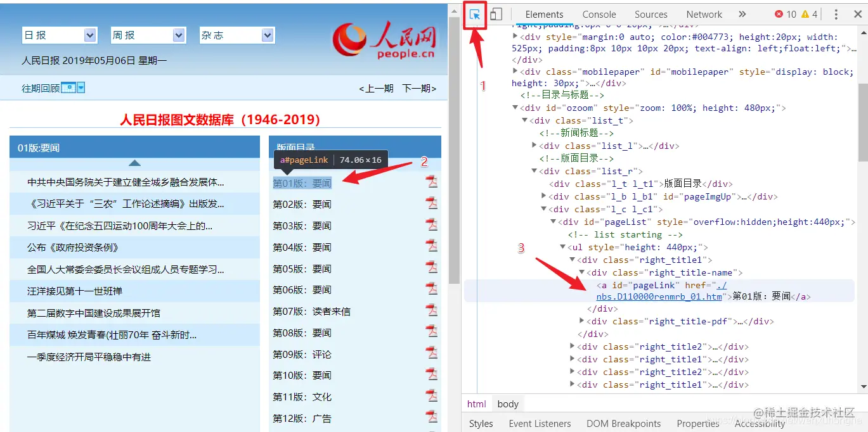Open the Event Listeners pane tab
Image resolution: width=868 pixels, height=432 pixels.
(x=540, y=423)
